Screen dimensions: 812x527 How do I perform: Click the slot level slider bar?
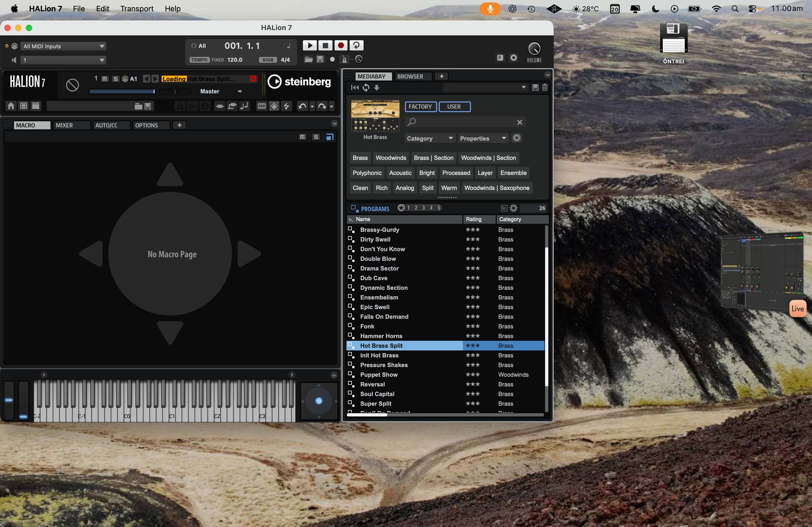click(122, 91)
